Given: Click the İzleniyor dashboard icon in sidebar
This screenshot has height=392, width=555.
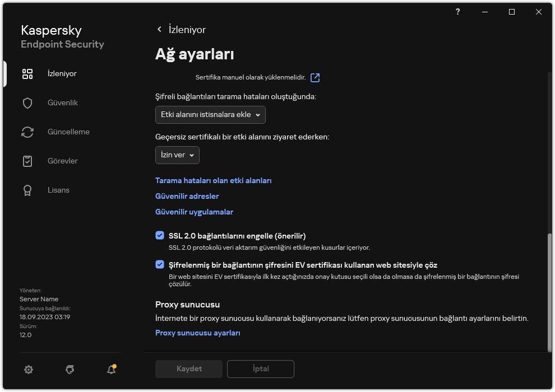Looking at the screenshot, I should point(27,74).
